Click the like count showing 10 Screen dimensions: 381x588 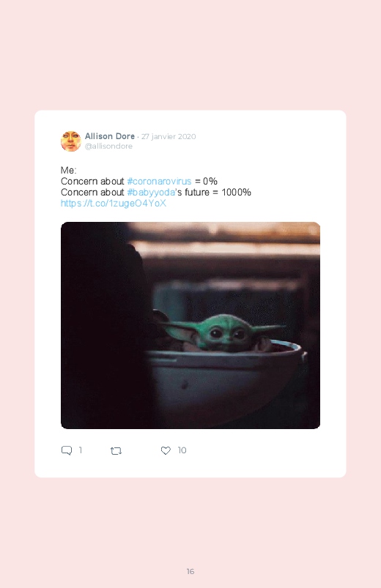pos(182,450)
